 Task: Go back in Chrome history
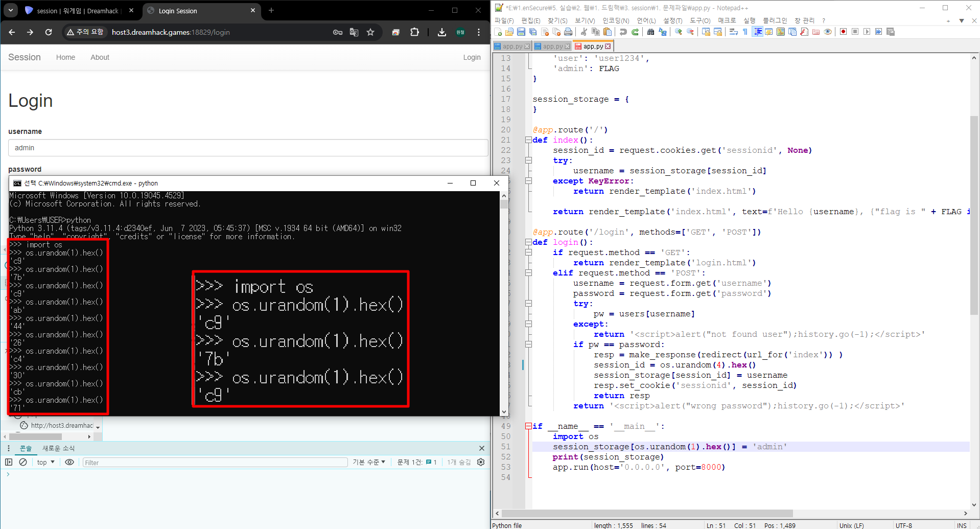(12, 32)
